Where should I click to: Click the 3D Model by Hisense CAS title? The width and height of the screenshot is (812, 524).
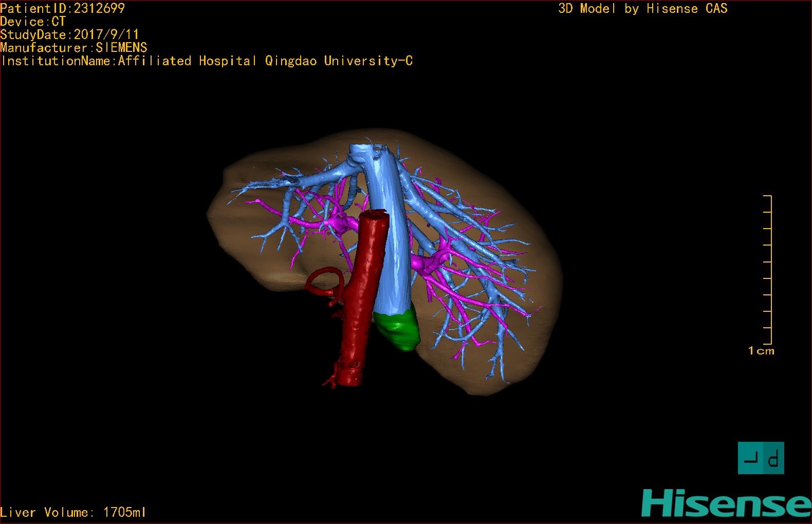tap(642, 9)
